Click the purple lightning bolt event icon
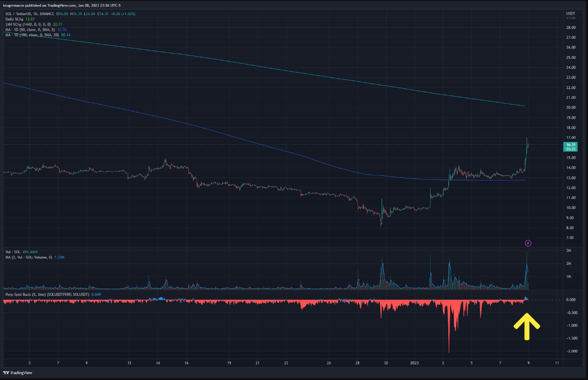The image size is (588, 380). pyautogui.click(x=528, y=243)
